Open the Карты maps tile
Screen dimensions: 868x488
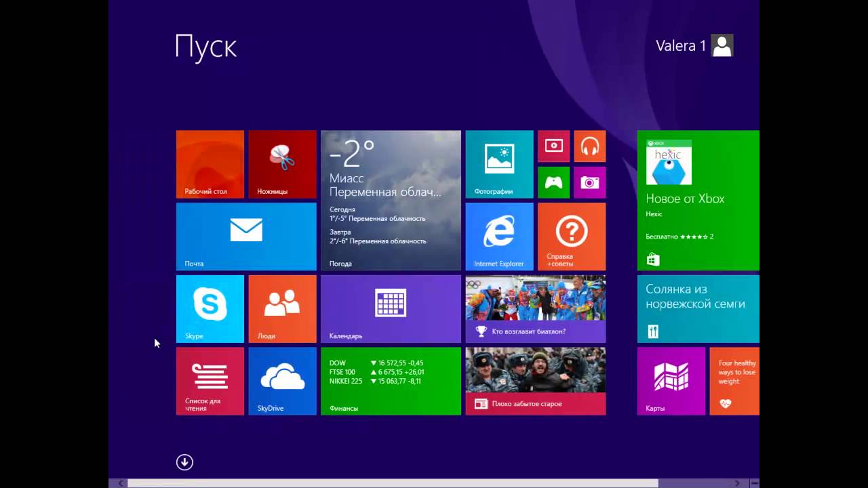tap(671, 381)
